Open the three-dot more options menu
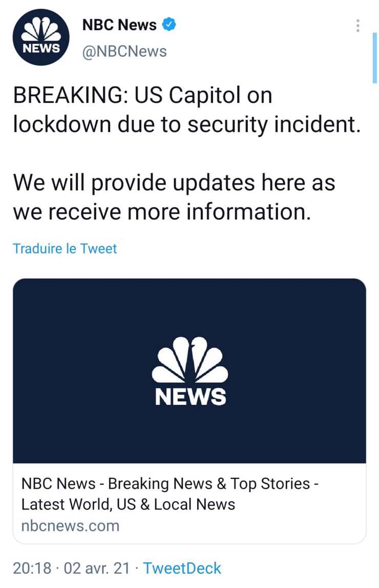The image size is (379, 588). (357, 26)
